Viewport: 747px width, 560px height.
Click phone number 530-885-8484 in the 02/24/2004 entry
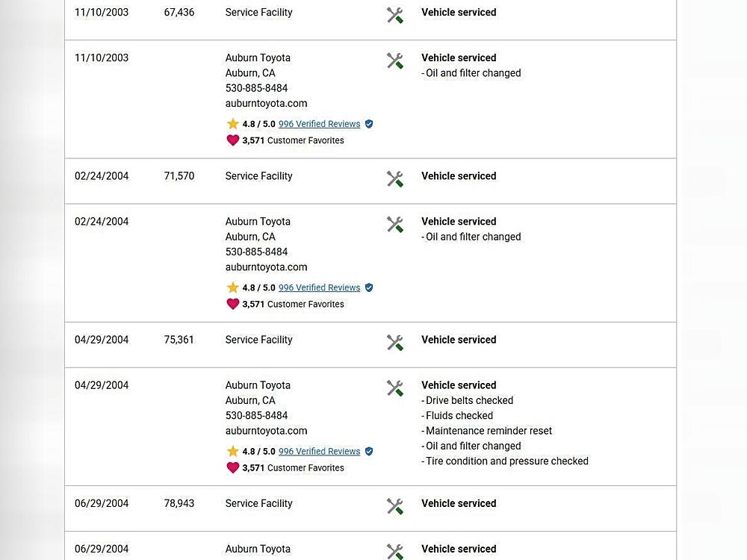click(x=256, y=252)
